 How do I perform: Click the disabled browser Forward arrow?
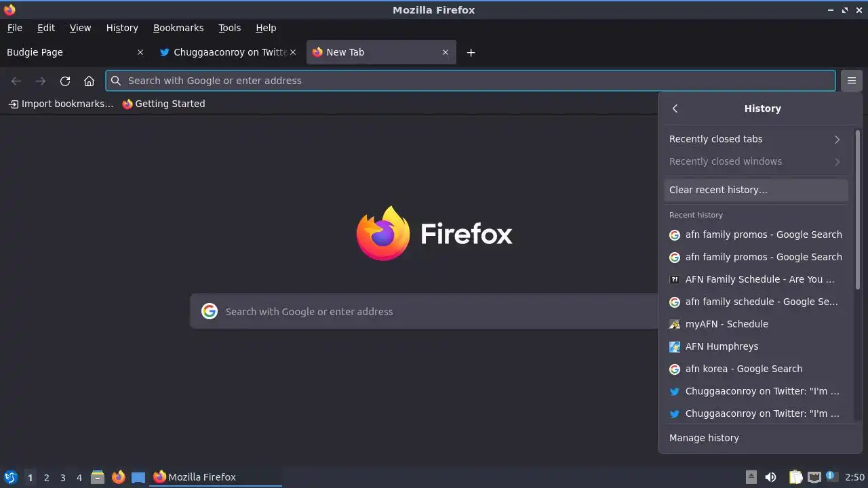41,81
